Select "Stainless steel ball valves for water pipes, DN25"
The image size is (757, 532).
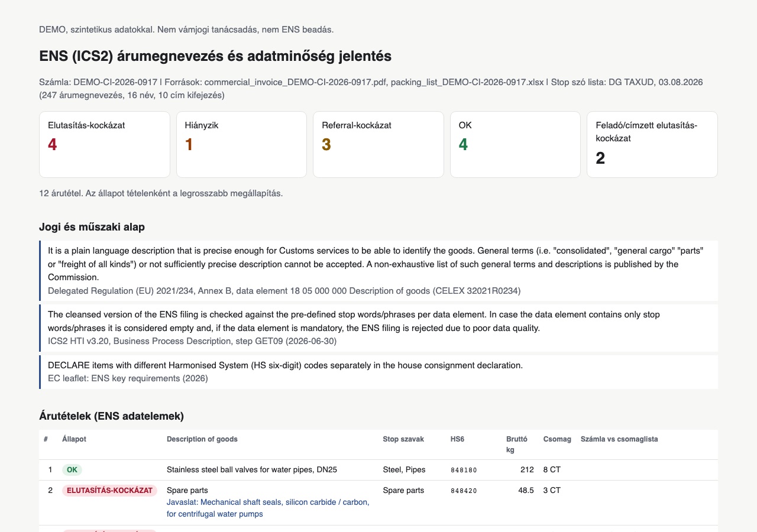252,470
